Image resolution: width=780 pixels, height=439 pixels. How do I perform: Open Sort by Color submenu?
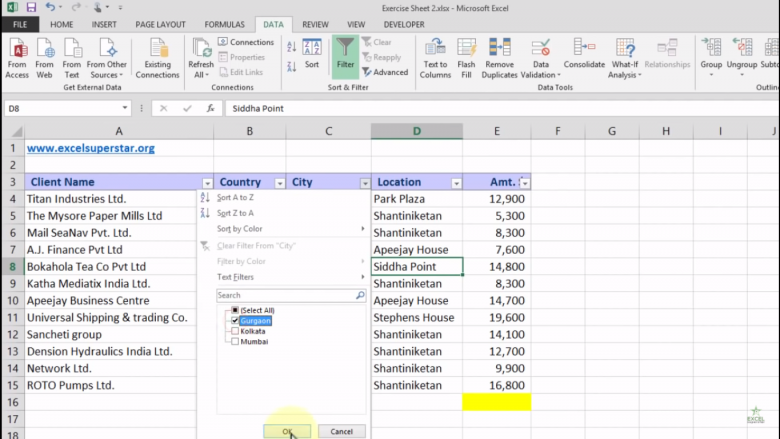point(282,229)
